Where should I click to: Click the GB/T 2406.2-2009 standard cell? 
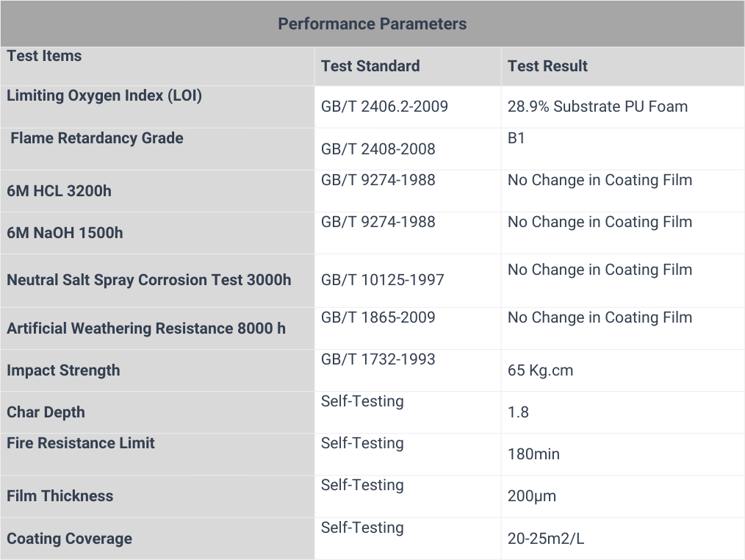pos(384,107)
